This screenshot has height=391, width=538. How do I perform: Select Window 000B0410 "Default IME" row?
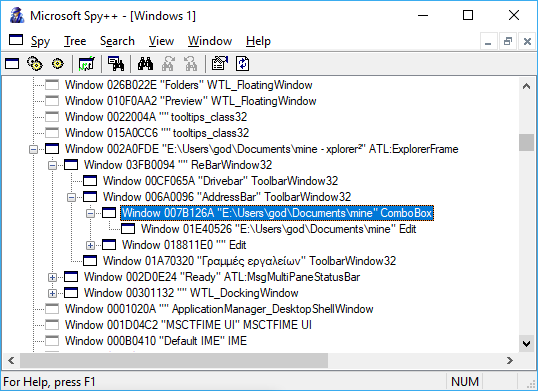[x=156, y=341]
